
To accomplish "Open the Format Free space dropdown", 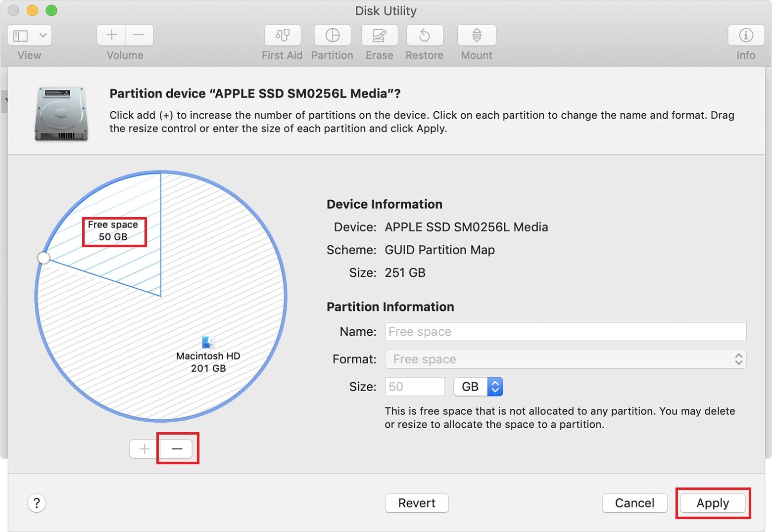I will point(566,359).
